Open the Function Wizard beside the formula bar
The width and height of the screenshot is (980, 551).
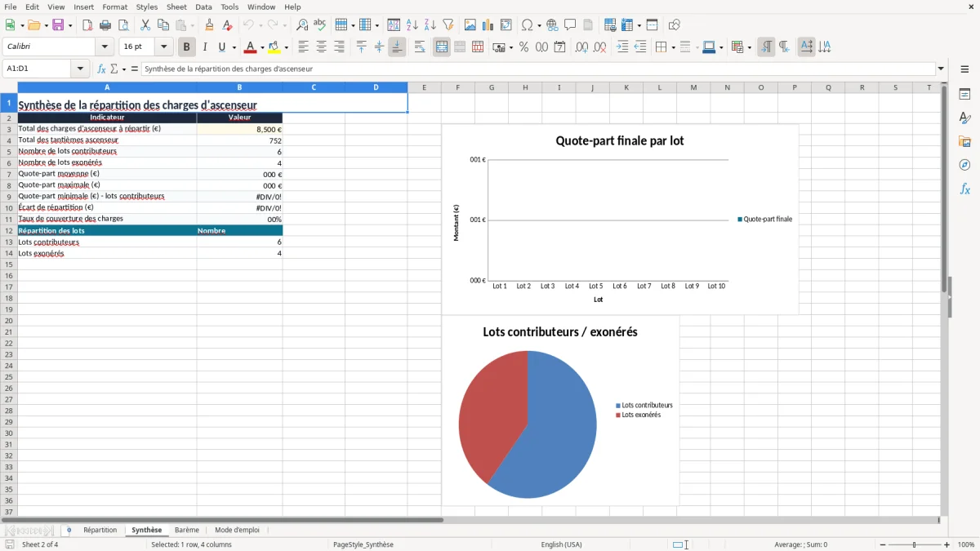click(102, 69)
